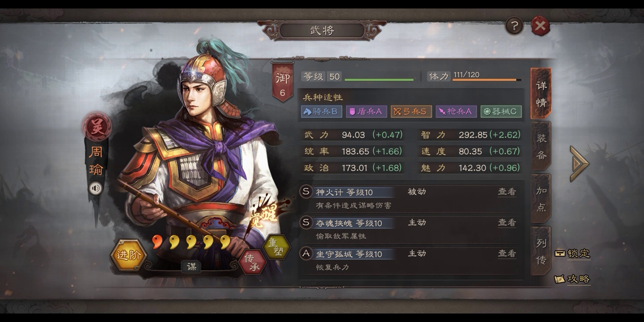644x322 pixels.
Task: Toggle the 锁定 lock option
Action: [572, 253]
